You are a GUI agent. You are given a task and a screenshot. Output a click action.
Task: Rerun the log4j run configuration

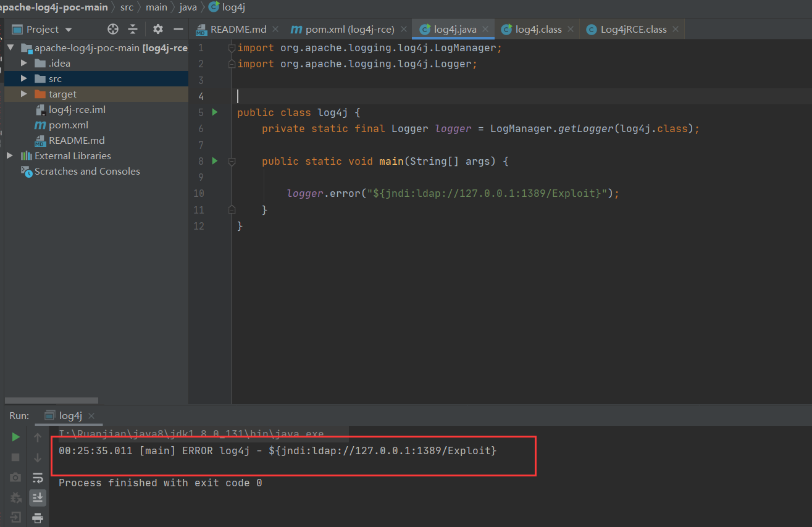click(15, 437)
